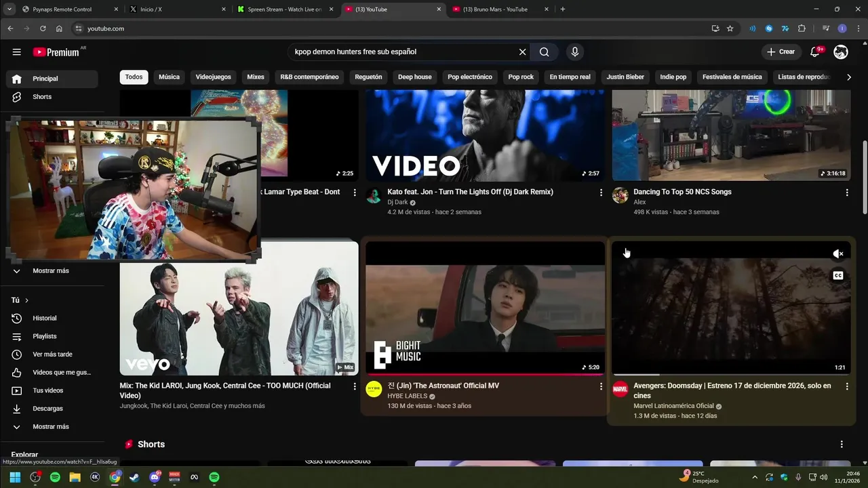Open the Kid LAROI Mix thumbnail
This screenshot has width=868, height=488.
(x=239, y=308)
